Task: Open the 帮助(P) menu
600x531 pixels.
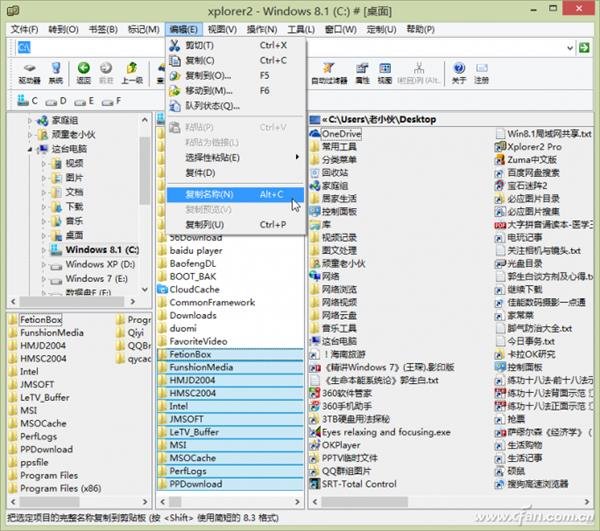Action: coord(420,29)
